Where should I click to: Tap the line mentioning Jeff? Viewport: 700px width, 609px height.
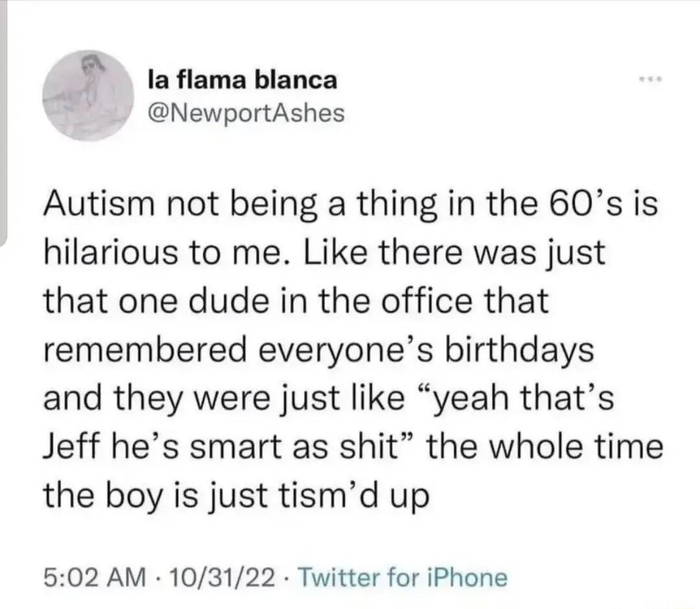pos(350,446)
